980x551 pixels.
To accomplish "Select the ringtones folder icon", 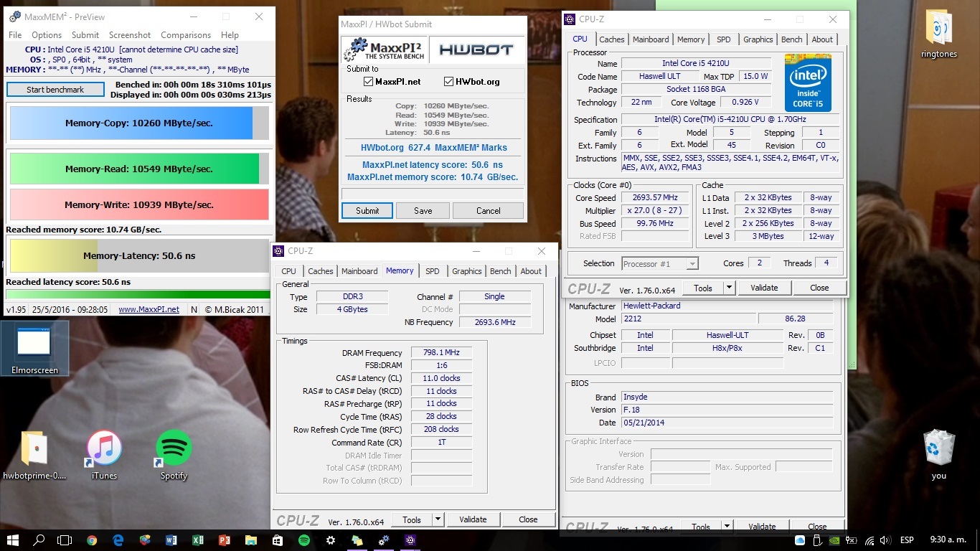I will [x=941, y=34].
